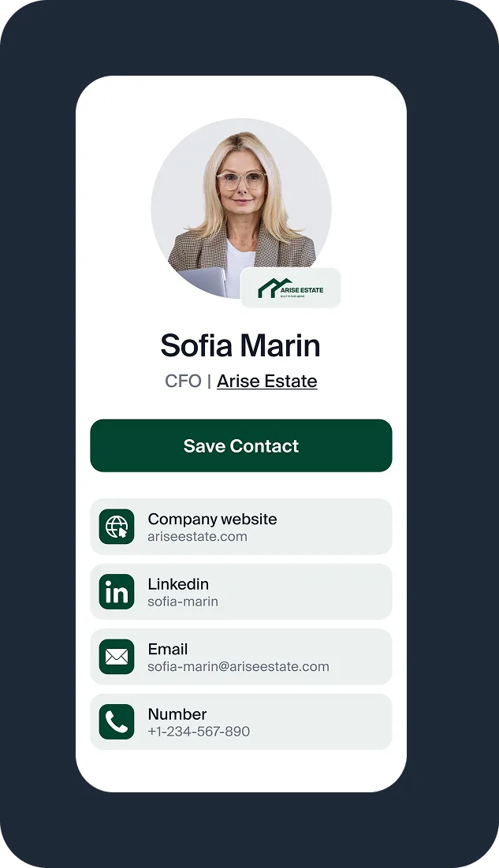The width and height of the screenshot is (499, 868).
Task: Click the Sofia Marin name heading
Action: pos(240,345)
